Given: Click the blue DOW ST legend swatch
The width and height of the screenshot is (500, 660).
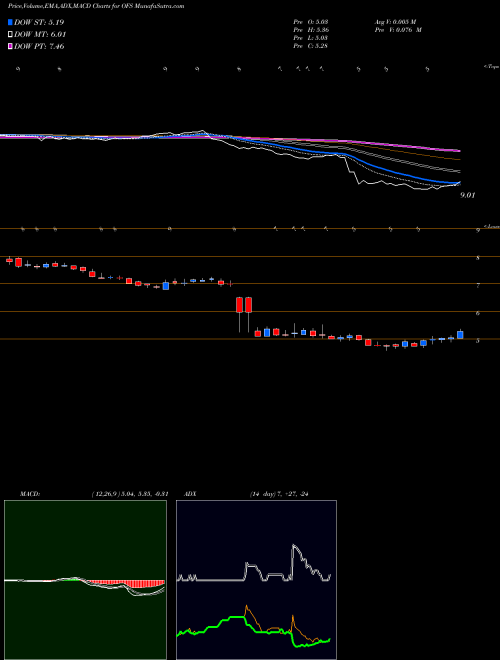Looking at the screenshot, I should [10, 22].
